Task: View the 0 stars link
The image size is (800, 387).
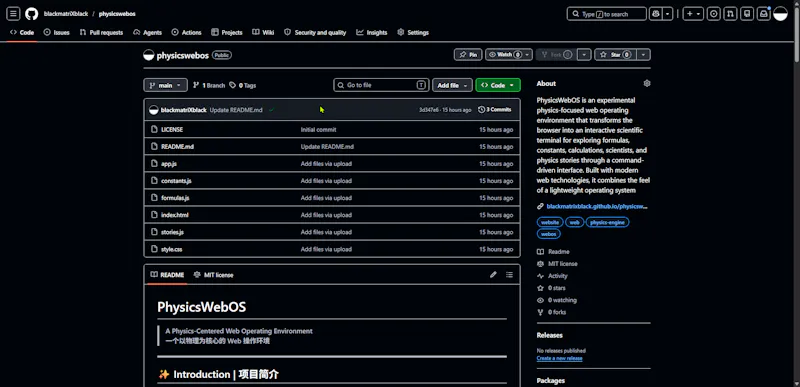Action: point(551,288)
